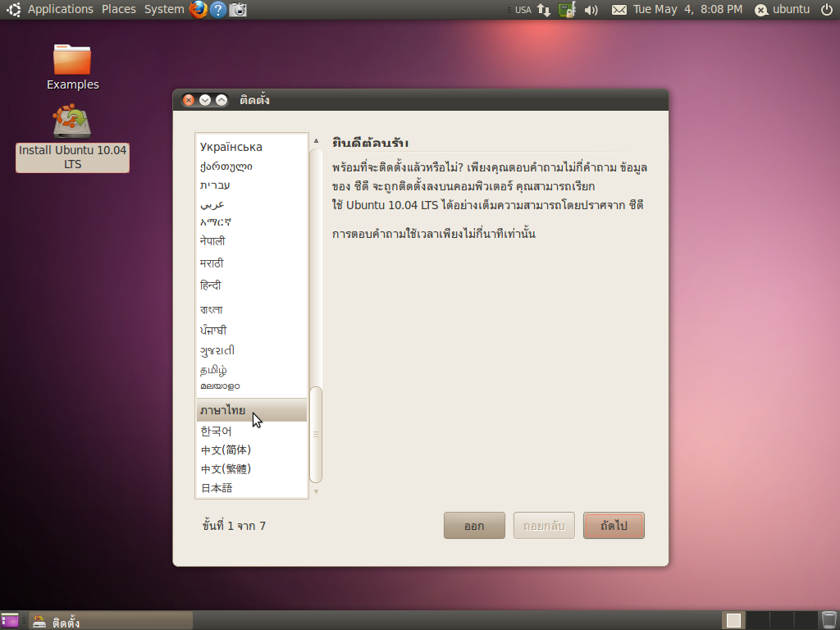
Task: Select 日本語 in language list
Action: (x=252, y=488)
